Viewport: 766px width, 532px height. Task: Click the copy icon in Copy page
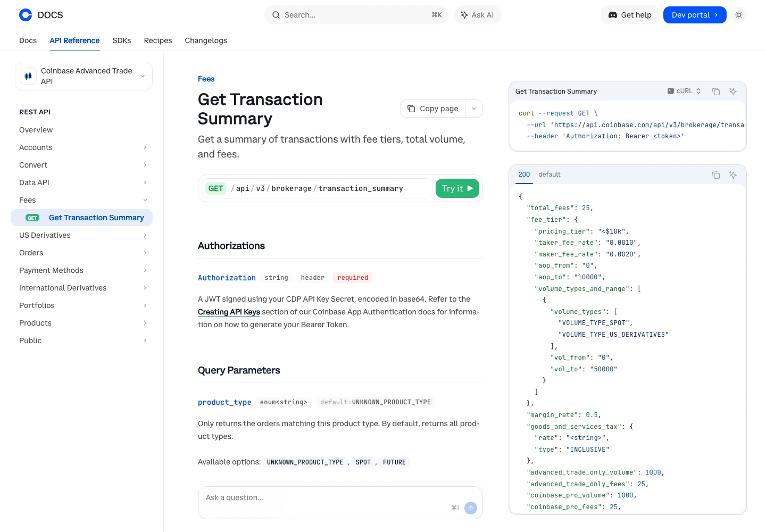411,109
